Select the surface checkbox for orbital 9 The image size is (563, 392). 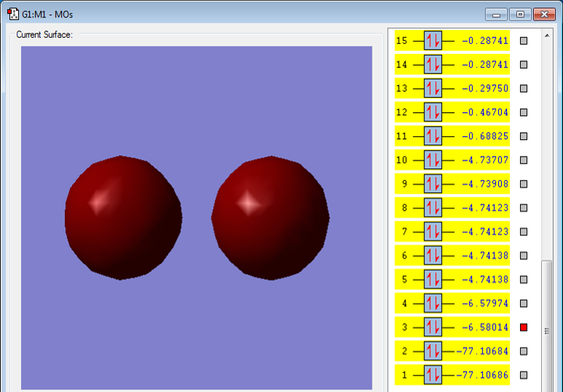pyautogui.click(x=524, y=184)
